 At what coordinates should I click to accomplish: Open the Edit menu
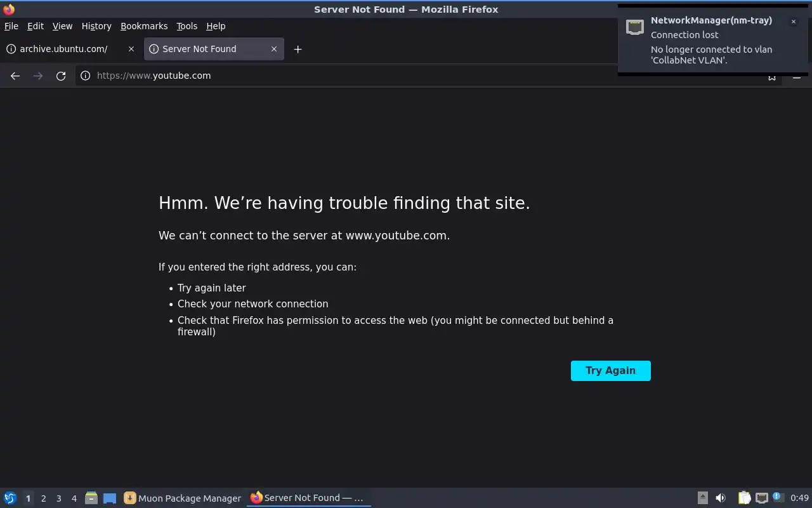(x=36, y=26)
